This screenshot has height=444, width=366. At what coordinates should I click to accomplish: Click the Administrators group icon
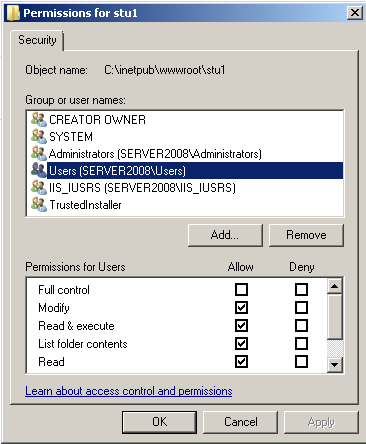coord(39,153)
